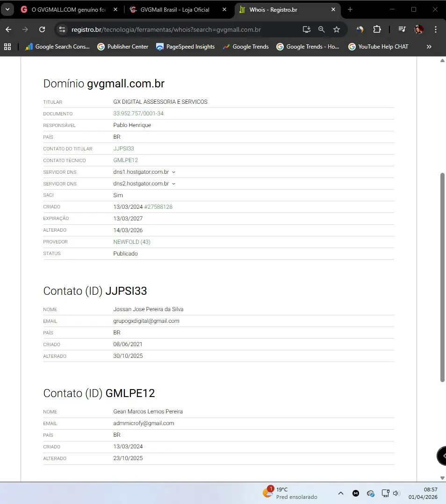
Task: Open a new browser tab
Action: point(350,10)
